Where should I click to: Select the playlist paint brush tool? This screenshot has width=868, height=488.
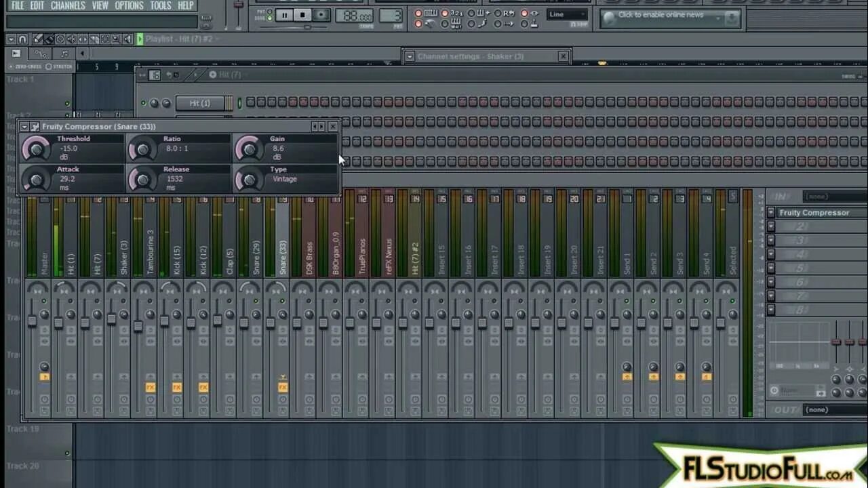click(x=49, y=39)
